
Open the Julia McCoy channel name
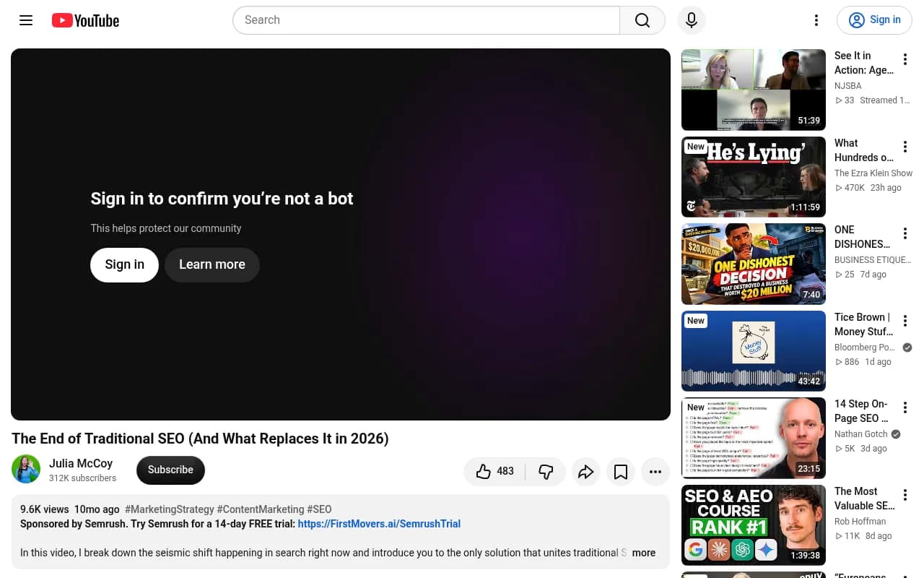pyautogui.click(x=81, y=463)
